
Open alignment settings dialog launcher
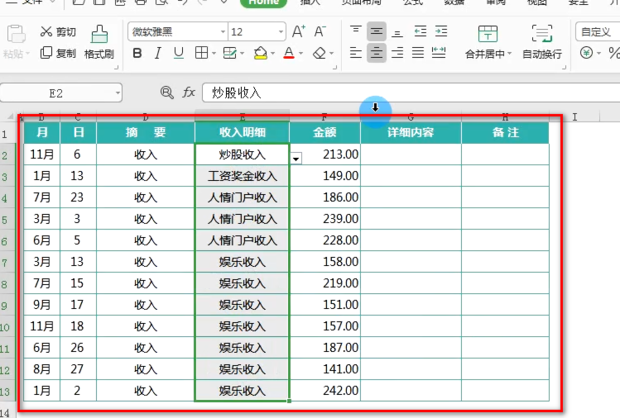pos(565,68)
